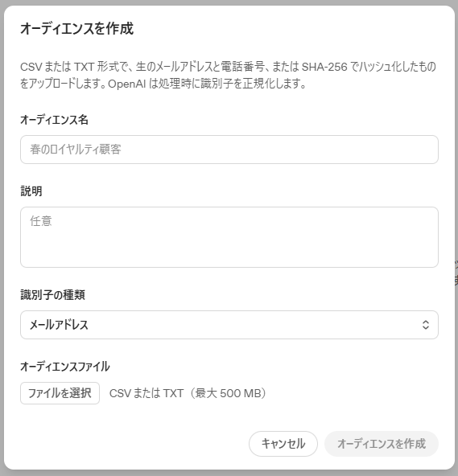This screenshot has height=476, width=458.
Task: Click the partially hidden text behind dialog's right edge
Action: [x=456, y=273]
